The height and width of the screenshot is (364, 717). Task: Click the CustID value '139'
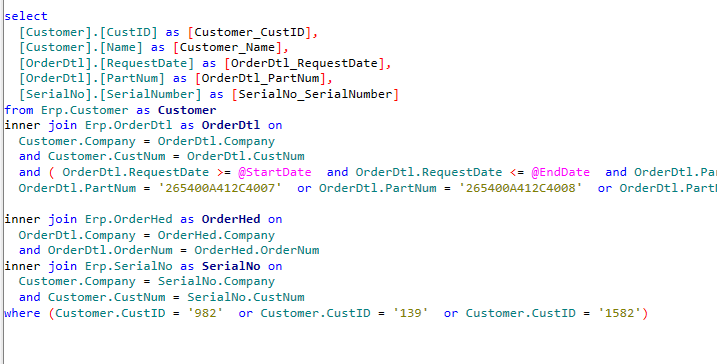pyautogui.click(x=411, y=314)
